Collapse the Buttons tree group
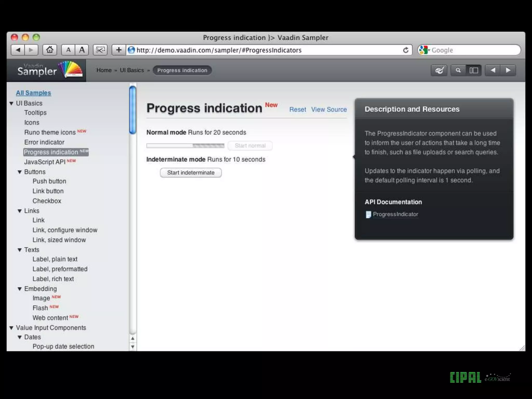This screenshot has width=532, height=399. 20,172
